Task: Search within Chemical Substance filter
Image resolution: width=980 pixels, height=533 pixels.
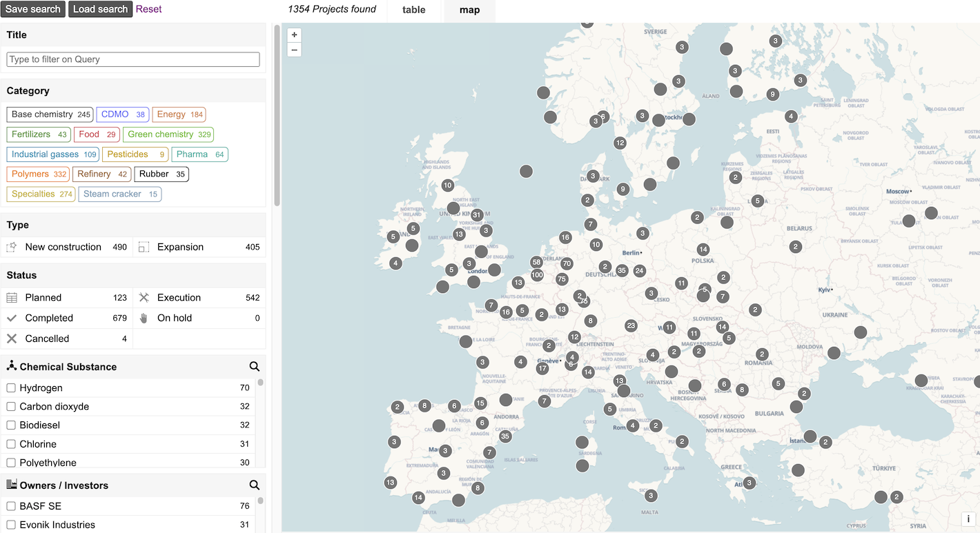Action: tap(254, 367)
